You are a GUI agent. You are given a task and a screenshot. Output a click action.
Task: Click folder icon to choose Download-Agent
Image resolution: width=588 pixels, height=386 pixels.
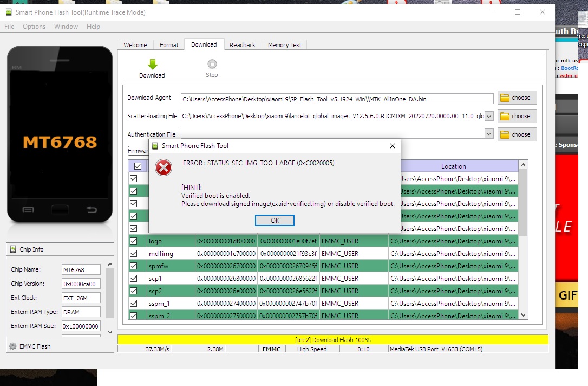(505, 98)
